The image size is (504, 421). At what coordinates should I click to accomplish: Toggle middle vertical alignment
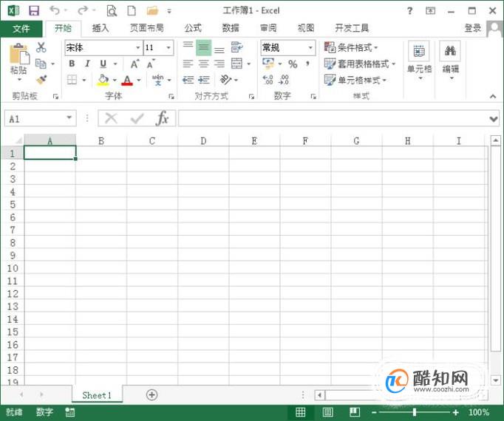204,47
